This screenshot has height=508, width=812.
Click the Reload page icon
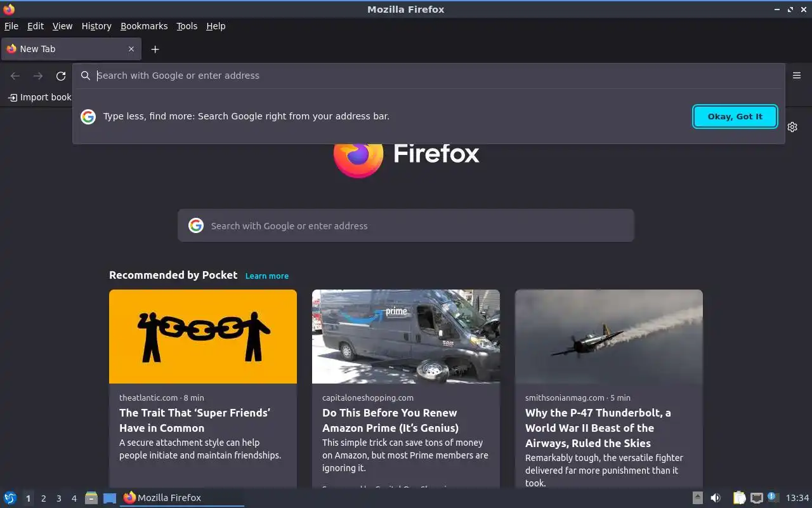coord(61,76)
